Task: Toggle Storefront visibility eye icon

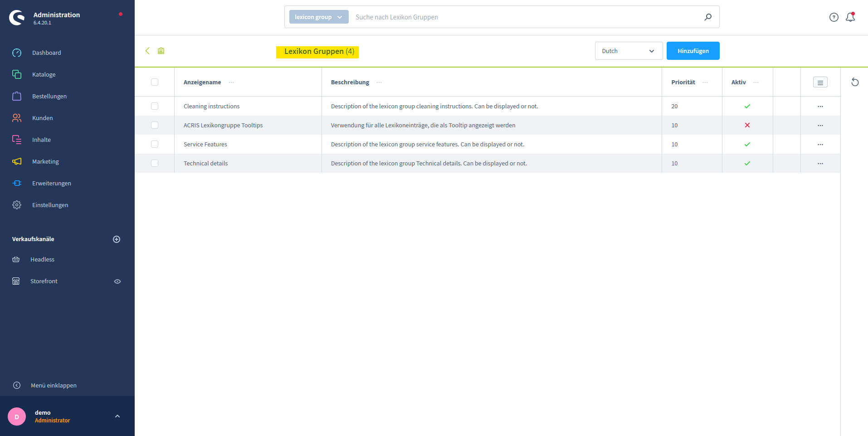Action: [x=117, y=281]
